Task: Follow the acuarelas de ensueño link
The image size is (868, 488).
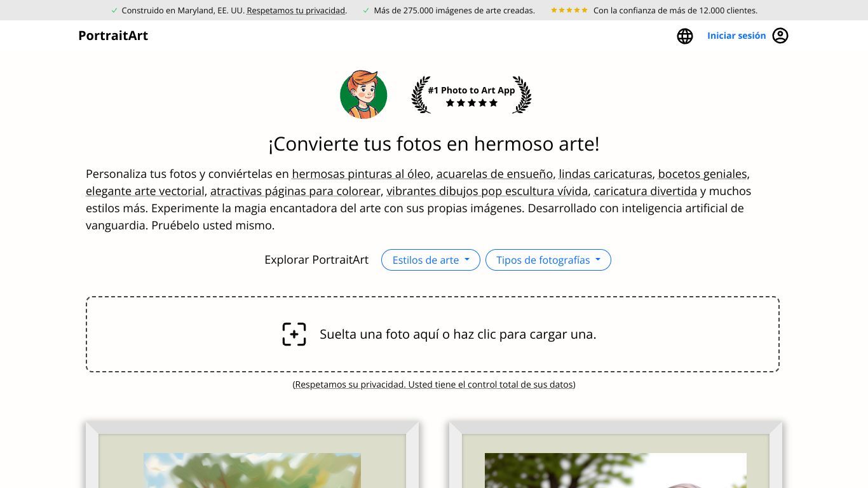Action: pos(494,174)
